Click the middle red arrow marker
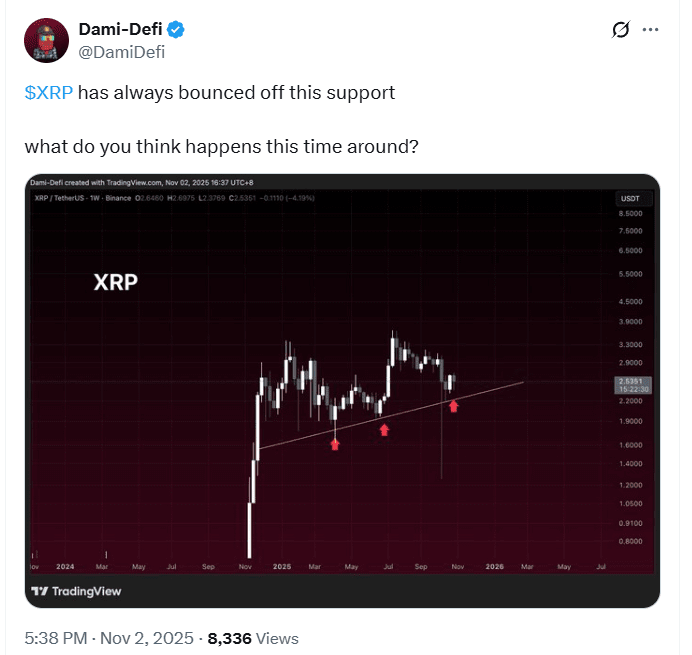The height and width of the screenshot is (655, 692). coord(384,430)
